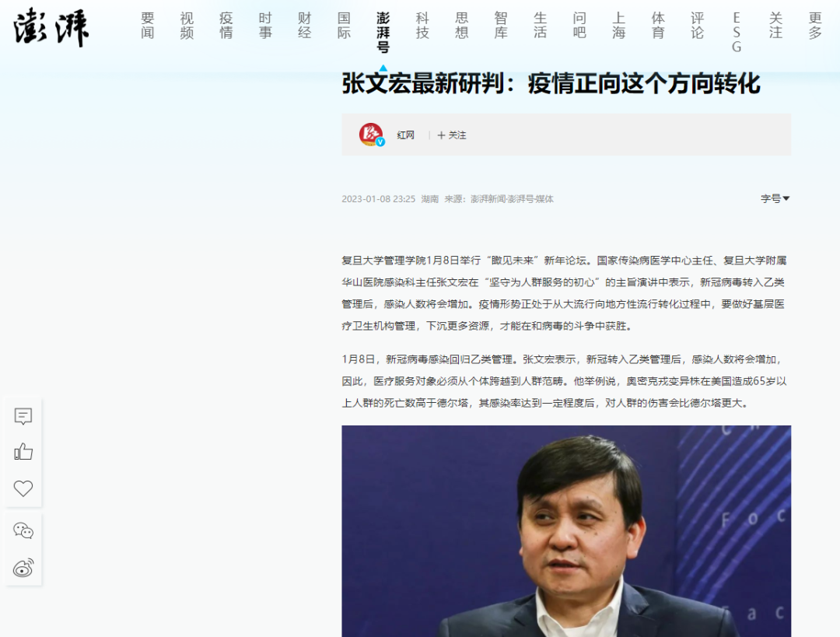The height and width of the screenshot is (637, 840).
Task: Open the 澎湃号 tab
Action: point(383,33)
